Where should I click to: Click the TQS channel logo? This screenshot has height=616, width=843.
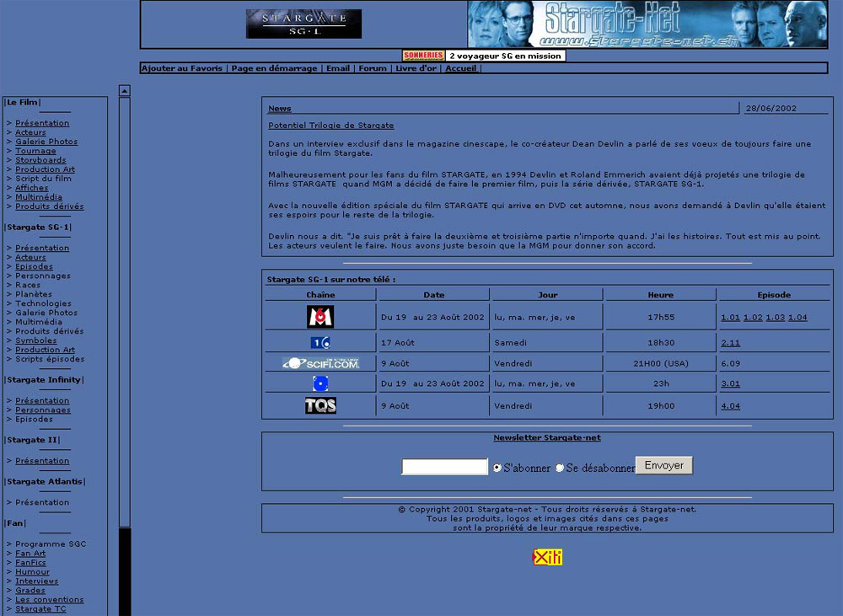coord(320,405)
